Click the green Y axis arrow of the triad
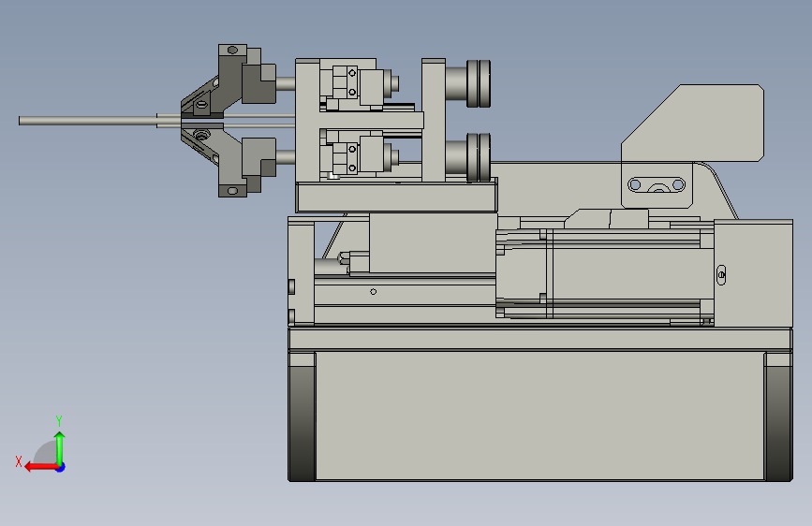Screen dimensions: 812x526 pos(60,447)
